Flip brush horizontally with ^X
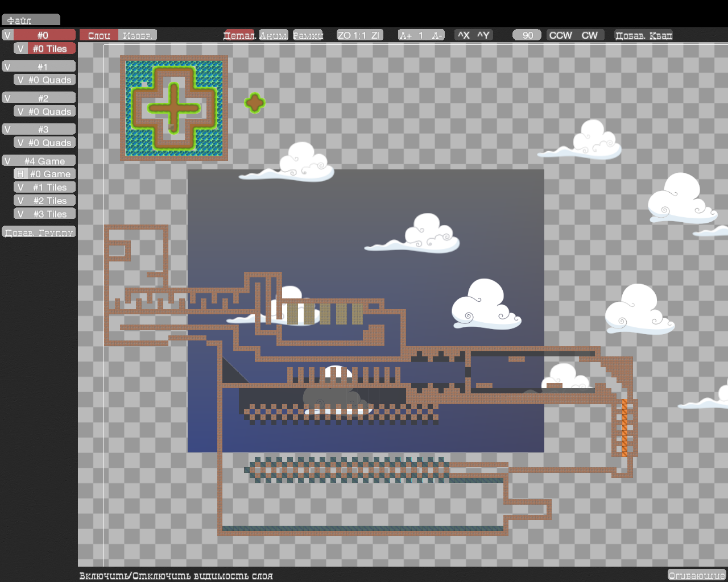Image resolution: width=728 pixels, height=582 pixels. 464,35
